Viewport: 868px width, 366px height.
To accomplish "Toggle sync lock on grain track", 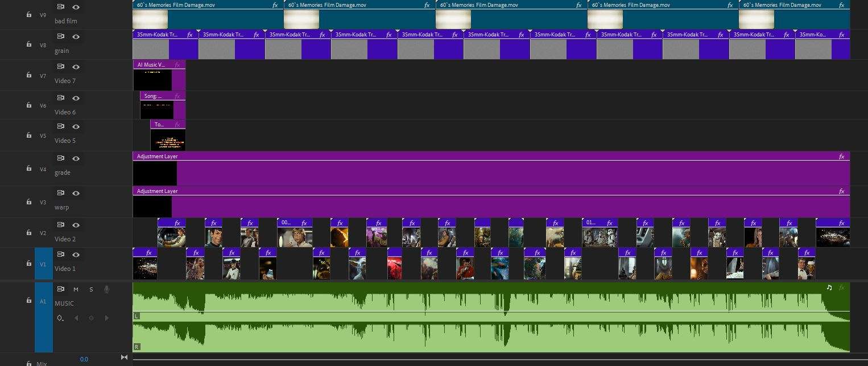I will pos(61,36).
